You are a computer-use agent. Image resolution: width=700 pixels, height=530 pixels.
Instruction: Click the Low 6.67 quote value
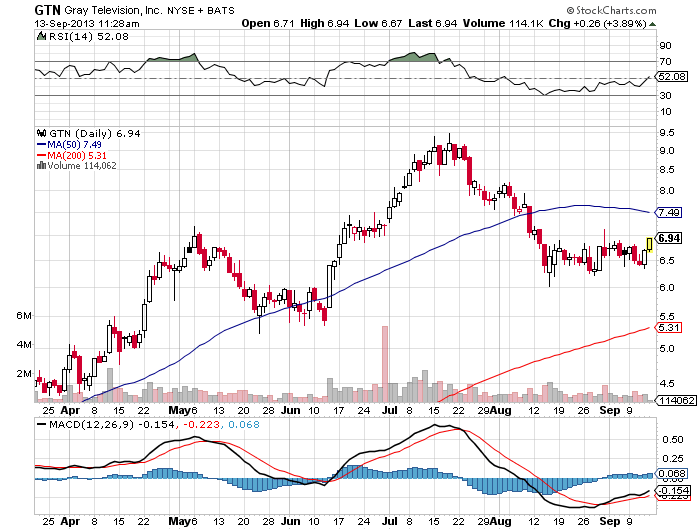(378, 23)
